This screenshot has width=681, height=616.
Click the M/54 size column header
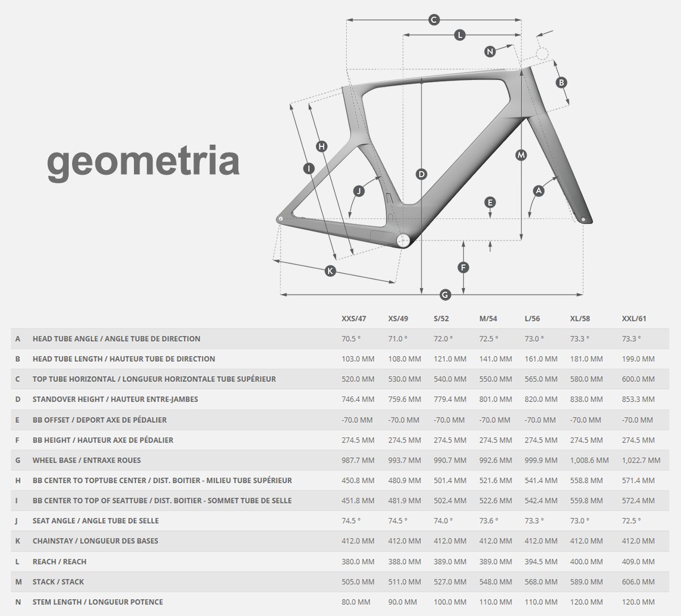click(x=488, y=318)
